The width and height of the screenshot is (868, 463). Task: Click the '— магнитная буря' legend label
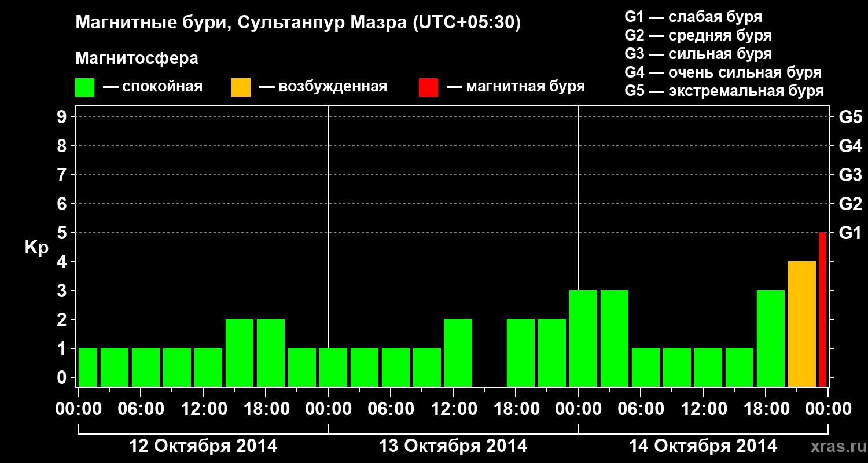pos(516,87)
